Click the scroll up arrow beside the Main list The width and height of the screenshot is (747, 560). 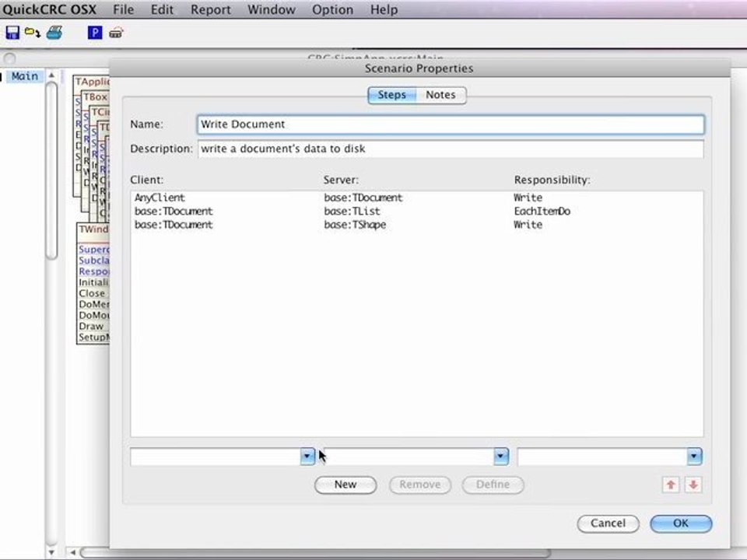(x=51, y=75)
